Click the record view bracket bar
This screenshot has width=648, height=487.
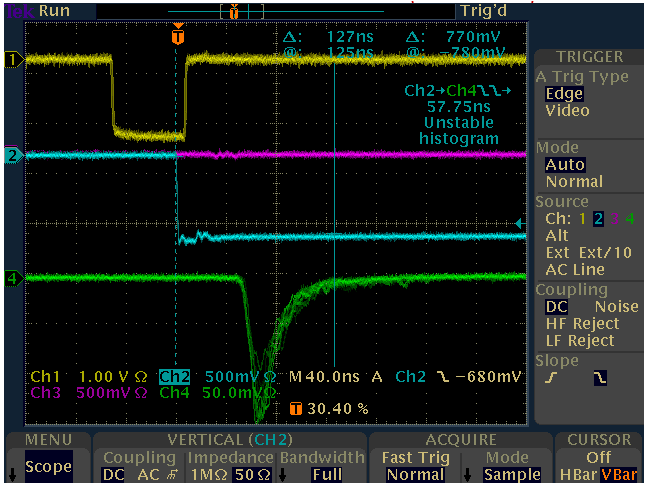(x=242, y=12)
